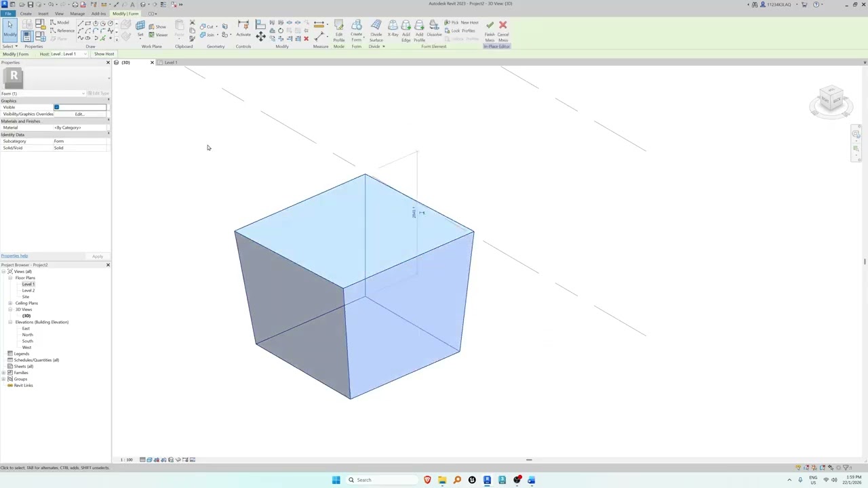Click the Edit Profile tool
Screen dimensions: 868x488
338,31
